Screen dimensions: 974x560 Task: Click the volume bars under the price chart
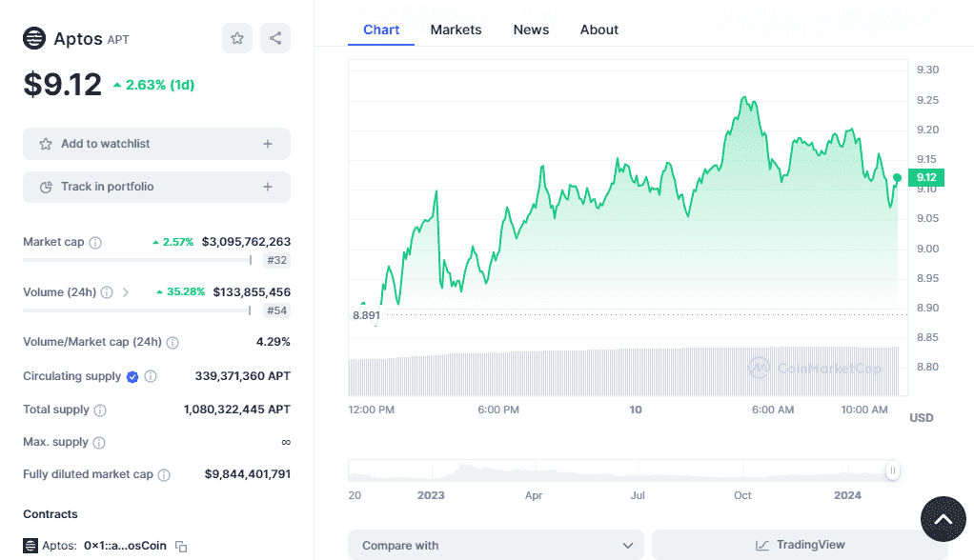point(623,371)
